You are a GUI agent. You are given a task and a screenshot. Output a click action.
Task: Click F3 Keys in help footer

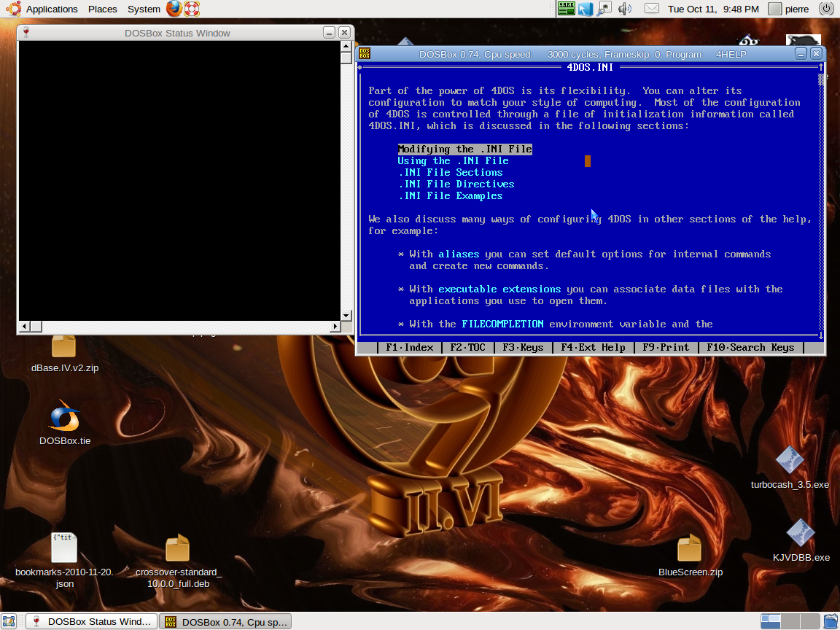[523, 348]
